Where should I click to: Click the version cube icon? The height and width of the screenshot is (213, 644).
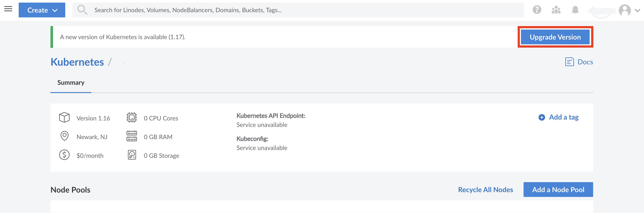tap(64, 117)
